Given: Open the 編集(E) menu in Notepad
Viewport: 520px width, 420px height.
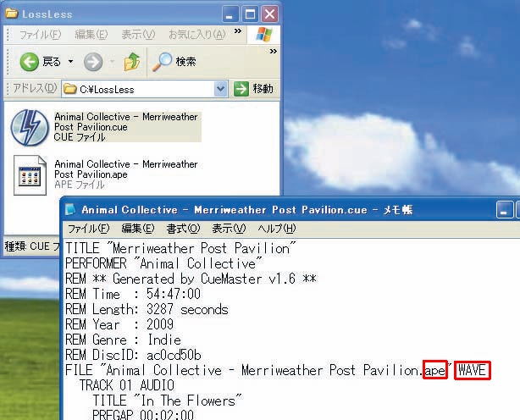Looking at the screenshot, I should 138,229.
